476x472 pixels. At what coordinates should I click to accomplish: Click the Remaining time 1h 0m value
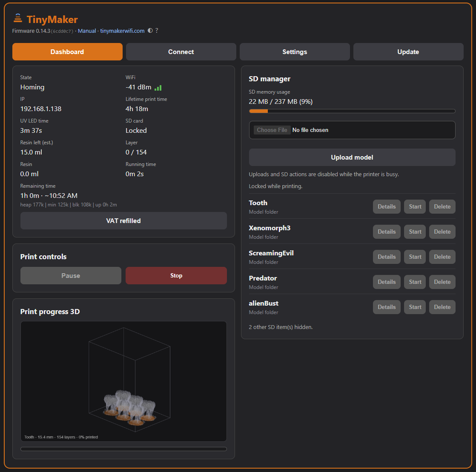point(49,195)
